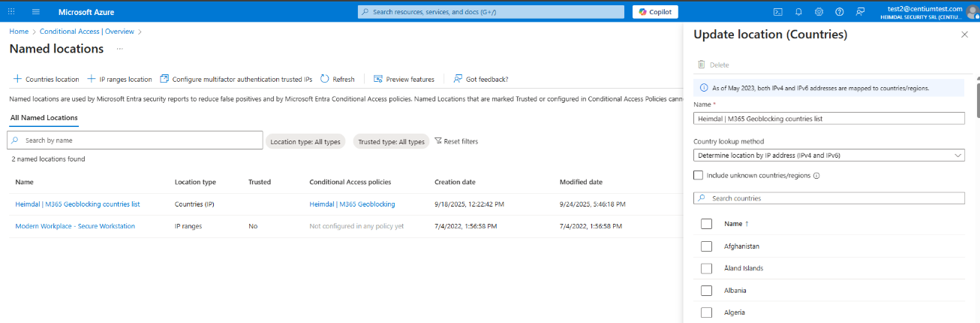The width and height of the screenshot is (980, 323).
Task: Add a Countries location
Action: coord(46,79)
